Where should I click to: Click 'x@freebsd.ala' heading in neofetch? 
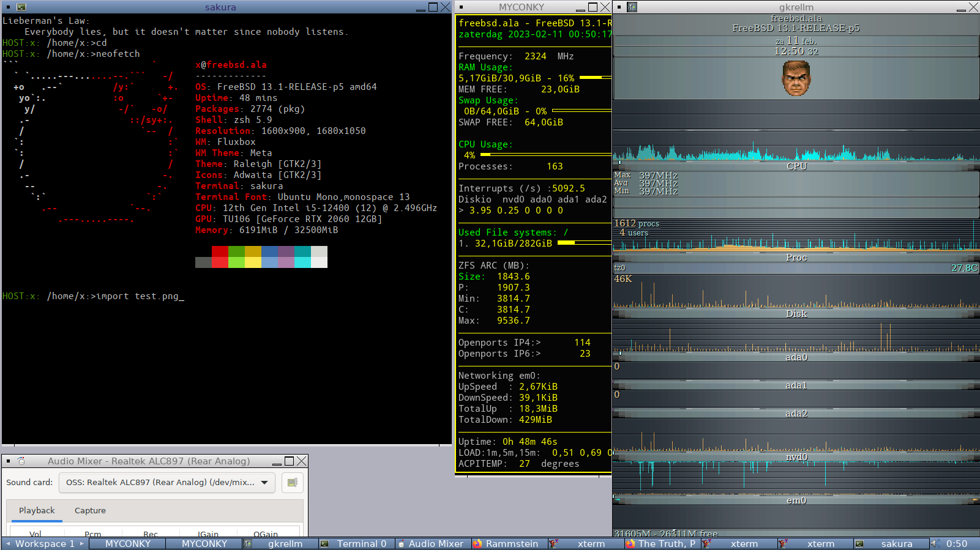coord(231,65)
